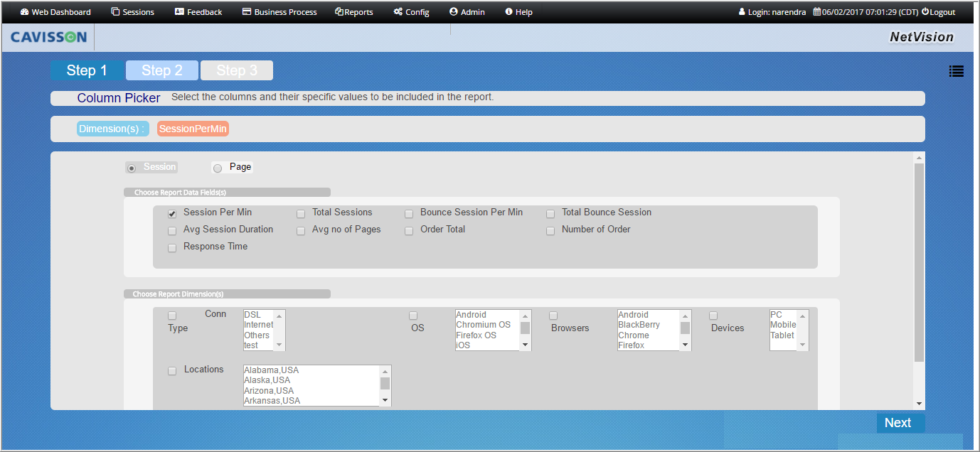Select Alaska,USA in Locations list
Screen dimensions: 980x452
[311, 380]
